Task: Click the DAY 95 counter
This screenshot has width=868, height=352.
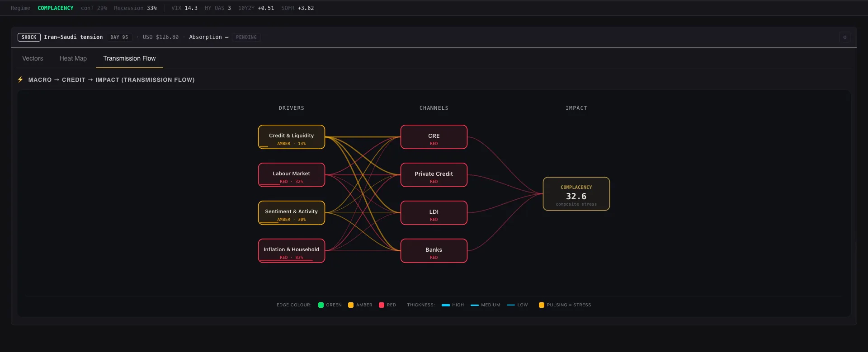Action: click(119, 37)
